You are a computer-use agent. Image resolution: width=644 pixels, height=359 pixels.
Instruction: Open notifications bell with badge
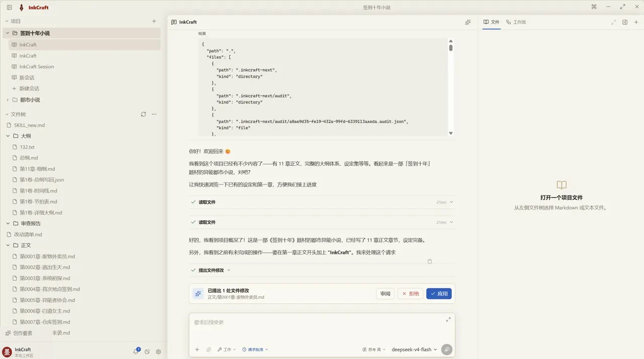pos(136,351)
